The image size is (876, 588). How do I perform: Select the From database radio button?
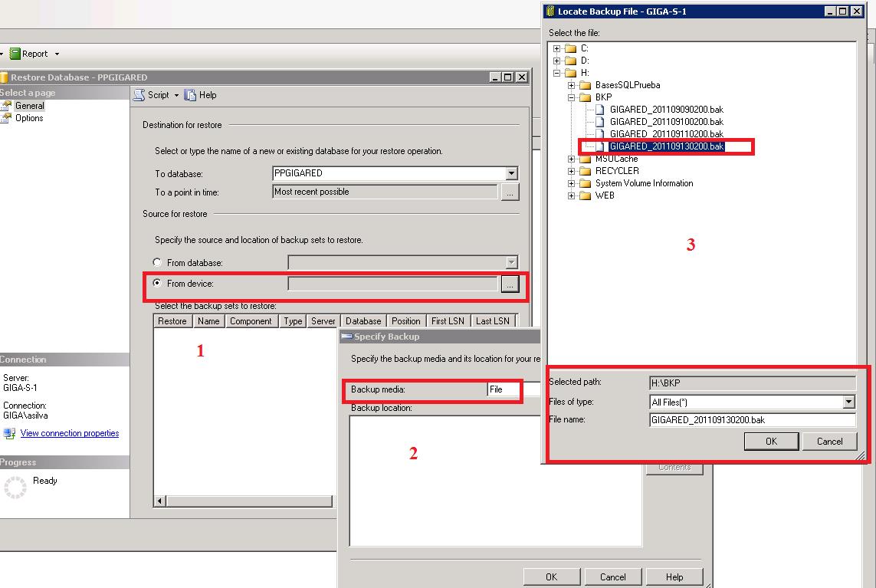[x=158, y=263]
